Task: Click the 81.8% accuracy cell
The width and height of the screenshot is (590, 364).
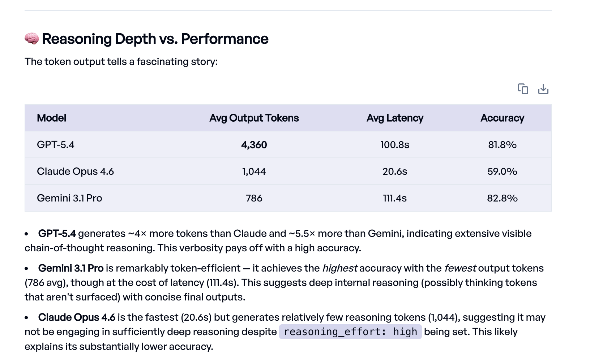Action: (x=502, y=144)
